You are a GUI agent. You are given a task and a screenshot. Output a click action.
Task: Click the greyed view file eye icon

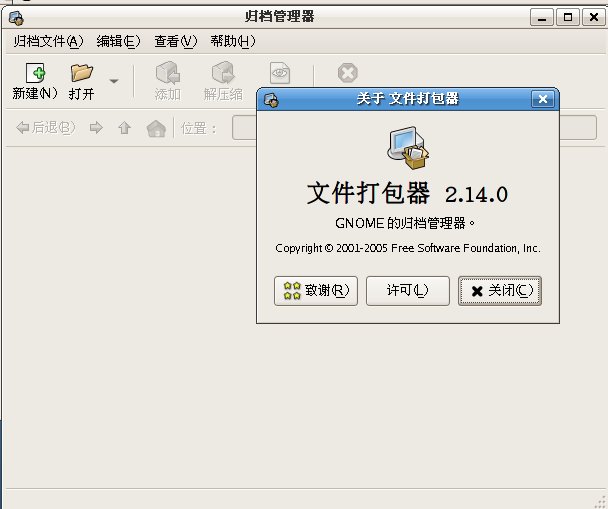coord(280,73)
